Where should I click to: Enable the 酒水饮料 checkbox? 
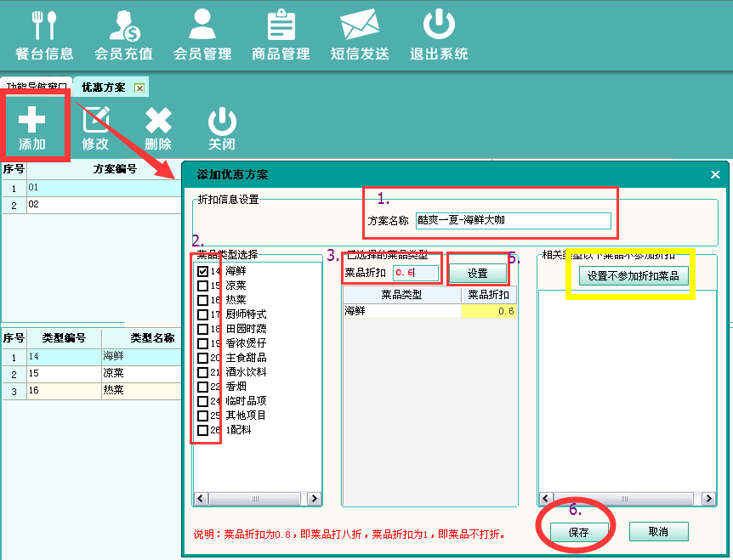click(202, 372)
